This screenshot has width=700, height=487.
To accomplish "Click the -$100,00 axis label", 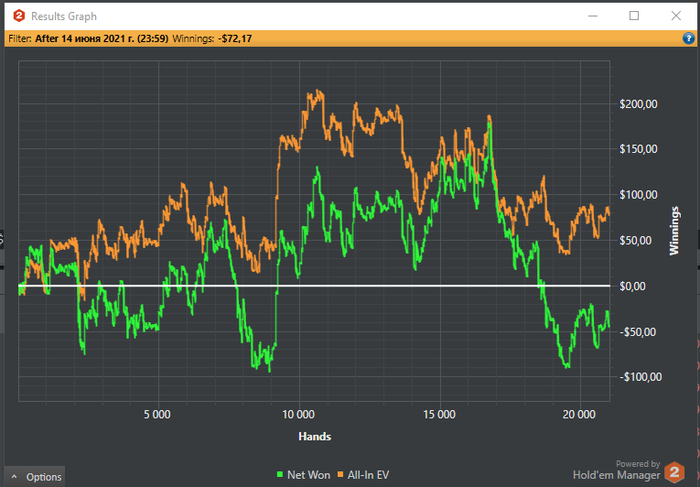I will click(640, 377).
